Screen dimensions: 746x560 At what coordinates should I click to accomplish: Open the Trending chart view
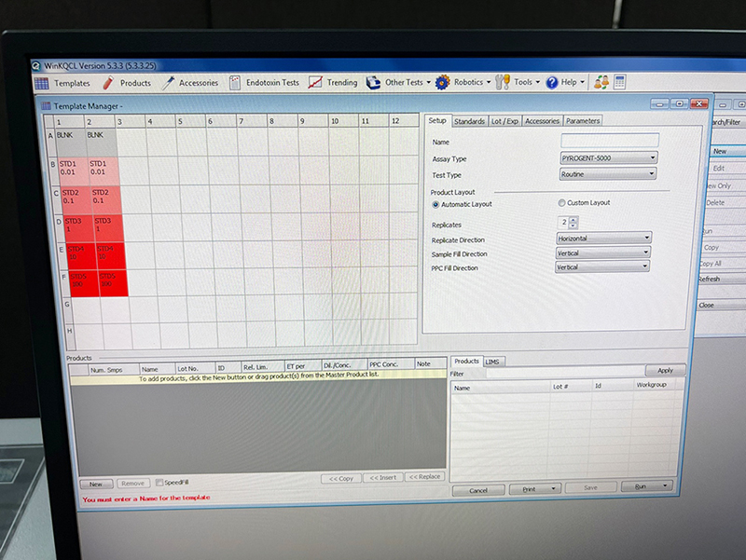coord(334,82)
